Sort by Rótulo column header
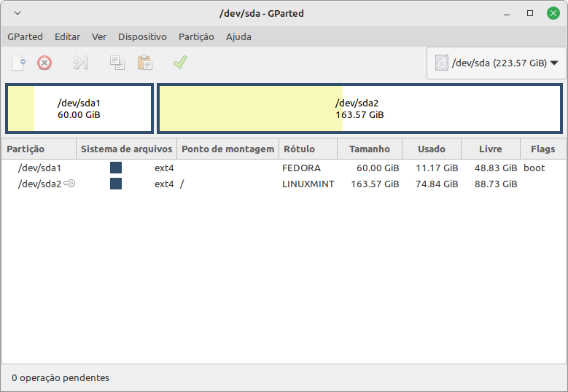The height and width of the screenshot is (392, 568). [x=308, y=149]
